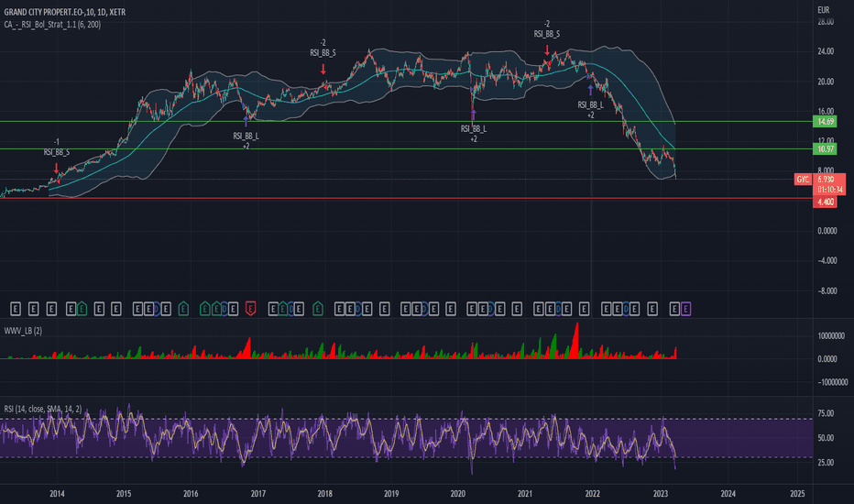Select the CA_-_RSI_Bol_Strat_1.1 indicator legend

pyautogui.click(x=52, y=25)
